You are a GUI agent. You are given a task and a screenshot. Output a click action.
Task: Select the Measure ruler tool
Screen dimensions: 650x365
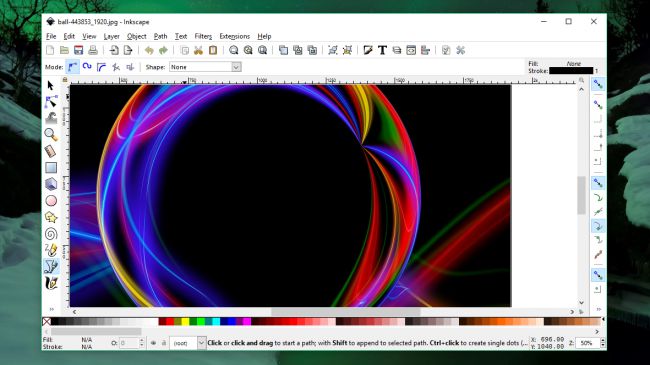[51, 151]
